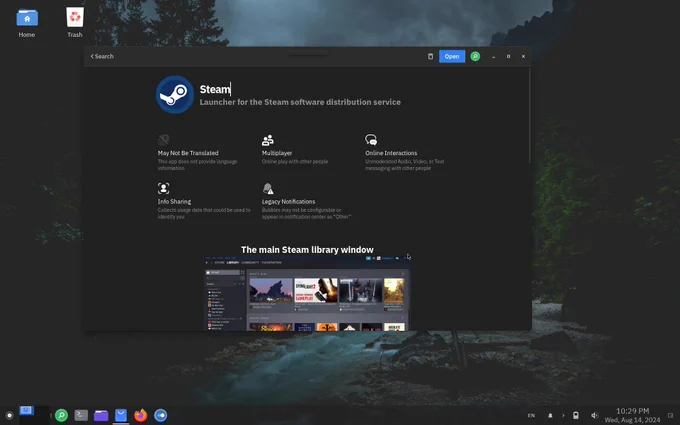Open Steam with the blue Open button

point(451,56)
